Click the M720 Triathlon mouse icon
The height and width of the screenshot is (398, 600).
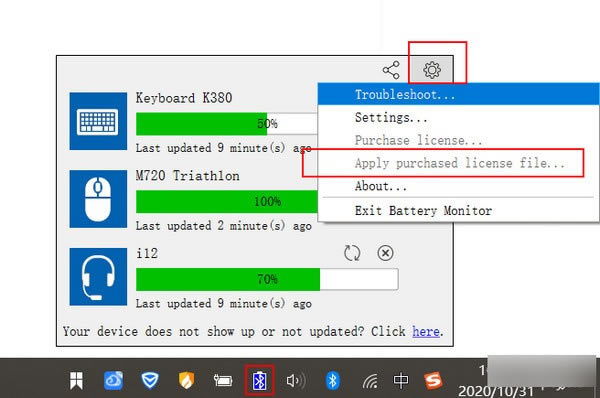pyautogui.click(x=98, y=199)
